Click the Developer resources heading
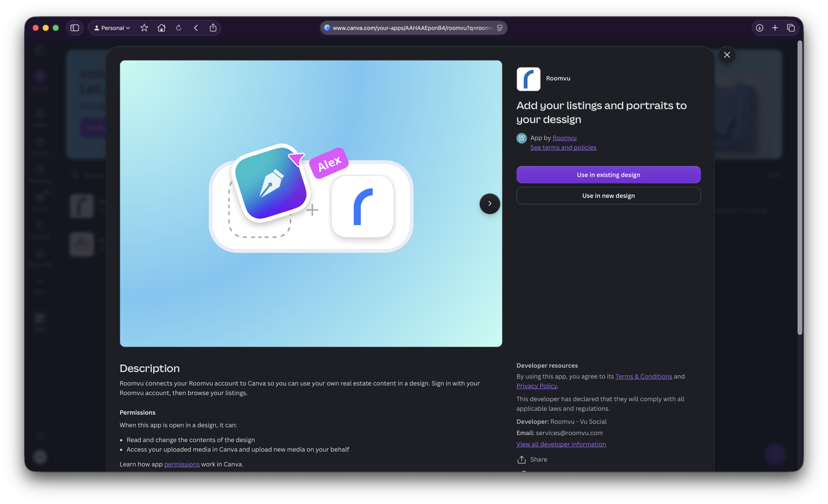828x504 pixels. (547, 365)
